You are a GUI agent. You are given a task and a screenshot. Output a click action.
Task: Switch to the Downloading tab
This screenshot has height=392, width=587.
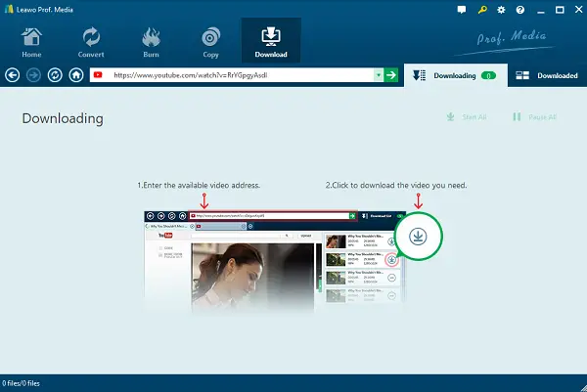click(x=456, y=75)
